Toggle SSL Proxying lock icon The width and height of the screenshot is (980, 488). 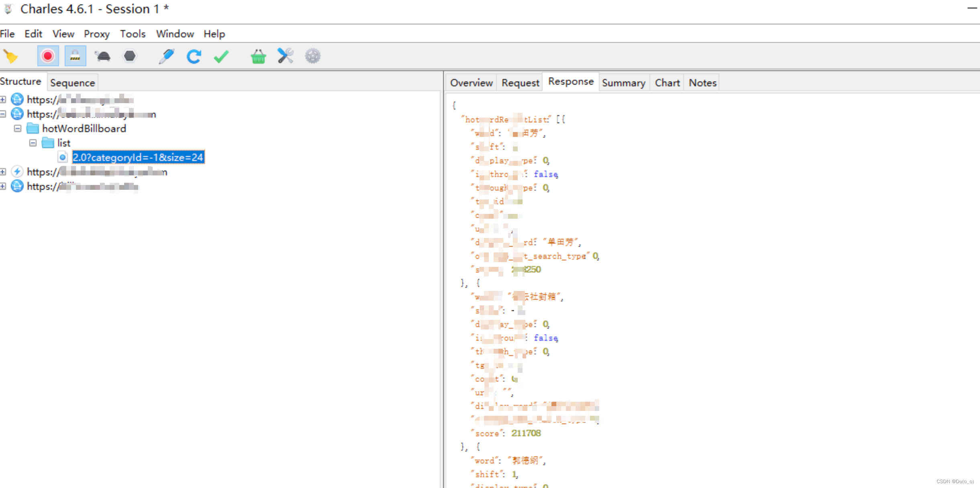click(x=75, y=56)
